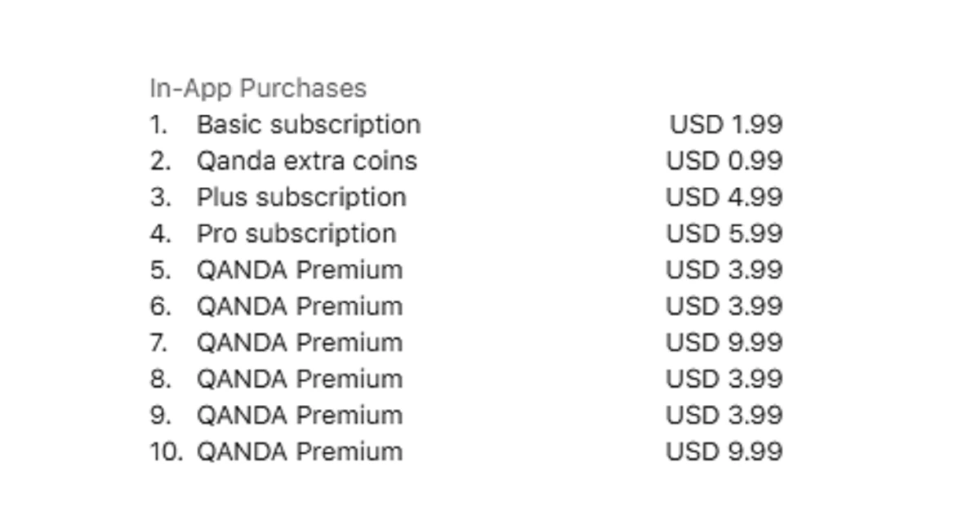Viewport: 980px width, 529px height.
Task: Click the In-App Purchases heading
Action: [x=258, y=88]
